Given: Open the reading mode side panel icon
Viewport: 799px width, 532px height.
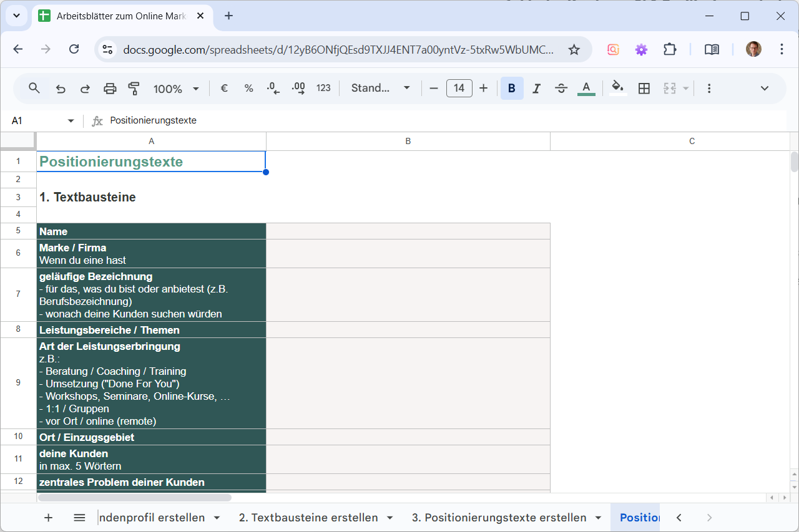Looking at the screenshot, I should (712, 49).
